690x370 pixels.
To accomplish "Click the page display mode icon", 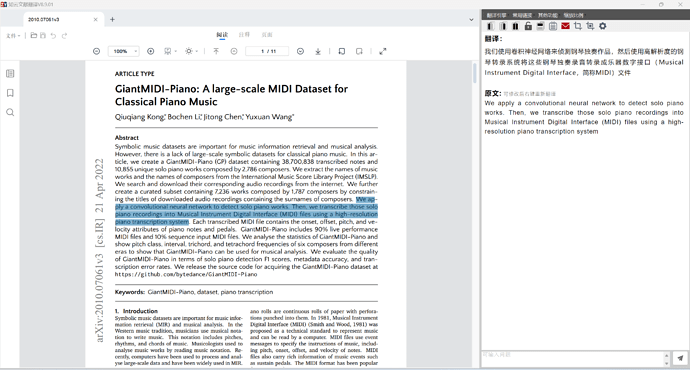I will click(x=168, y=51).
